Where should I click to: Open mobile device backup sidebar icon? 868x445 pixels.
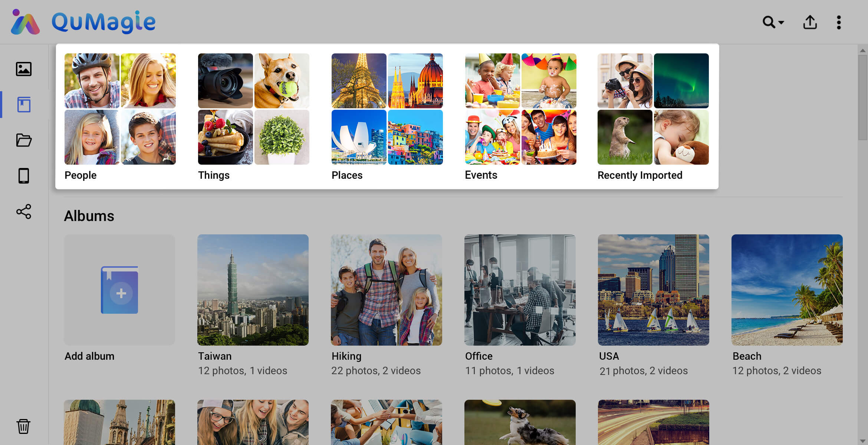[x=24, y=176]
